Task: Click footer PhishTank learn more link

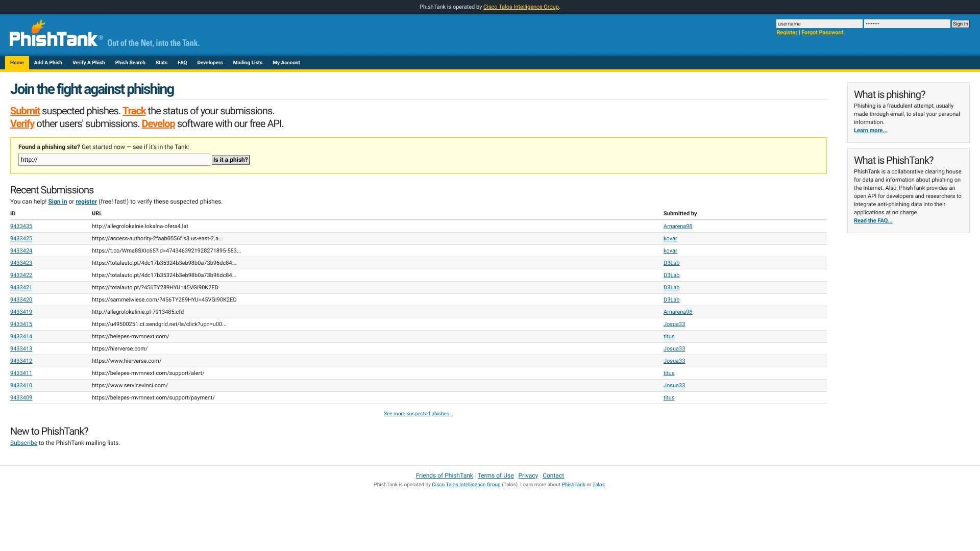Action: pos(573,485)
